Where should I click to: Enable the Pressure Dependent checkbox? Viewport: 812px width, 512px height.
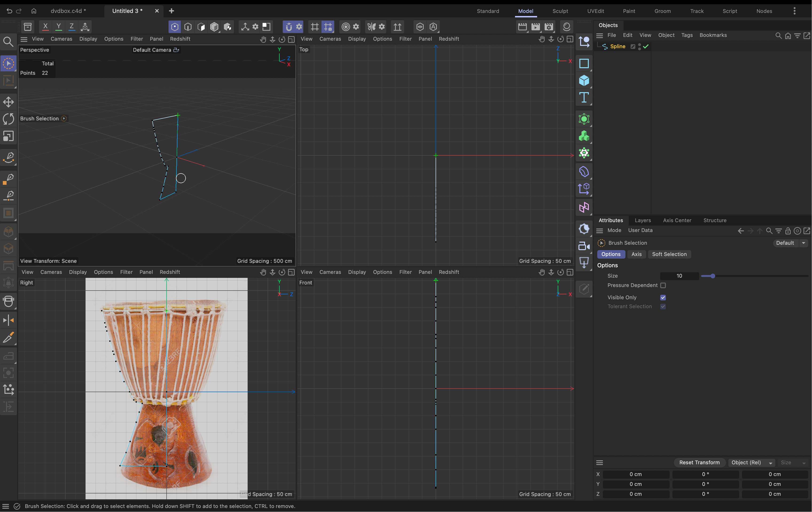[663, 285]
